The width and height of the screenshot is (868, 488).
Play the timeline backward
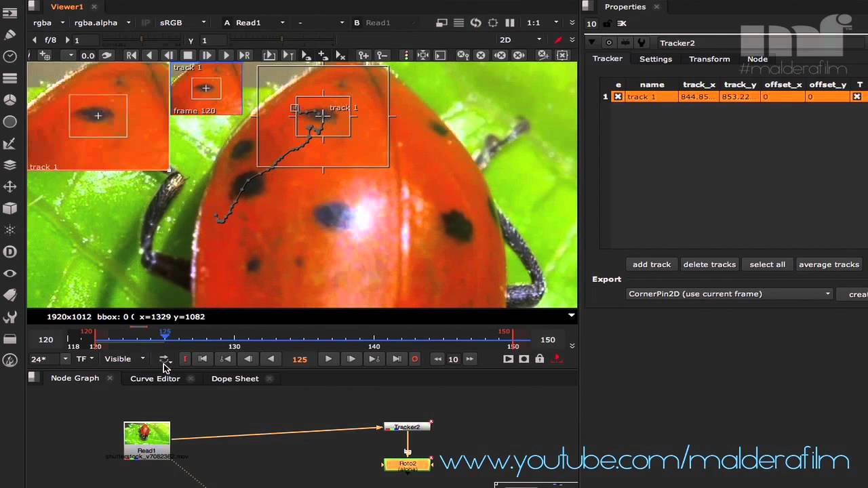(271, 359)
